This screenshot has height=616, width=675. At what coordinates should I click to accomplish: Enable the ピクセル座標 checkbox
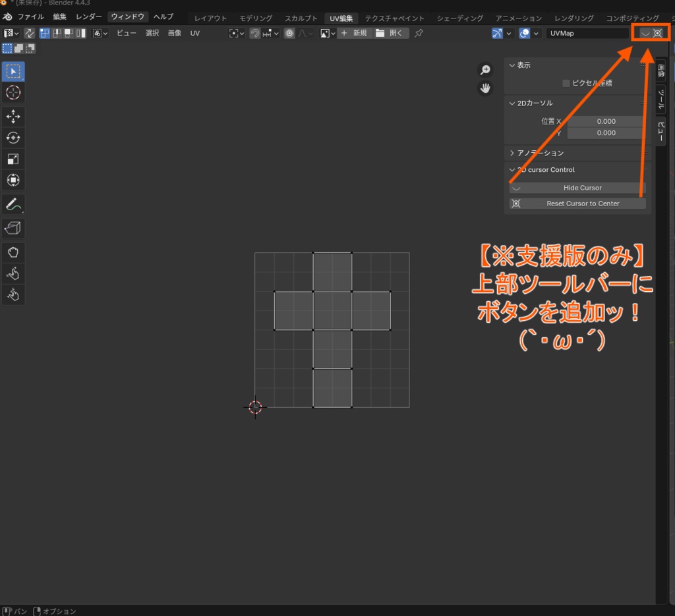pos(565,83)
